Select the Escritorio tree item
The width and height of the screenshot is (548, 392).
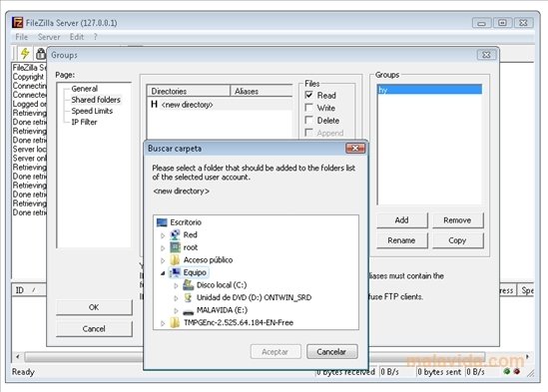[186, 222]
